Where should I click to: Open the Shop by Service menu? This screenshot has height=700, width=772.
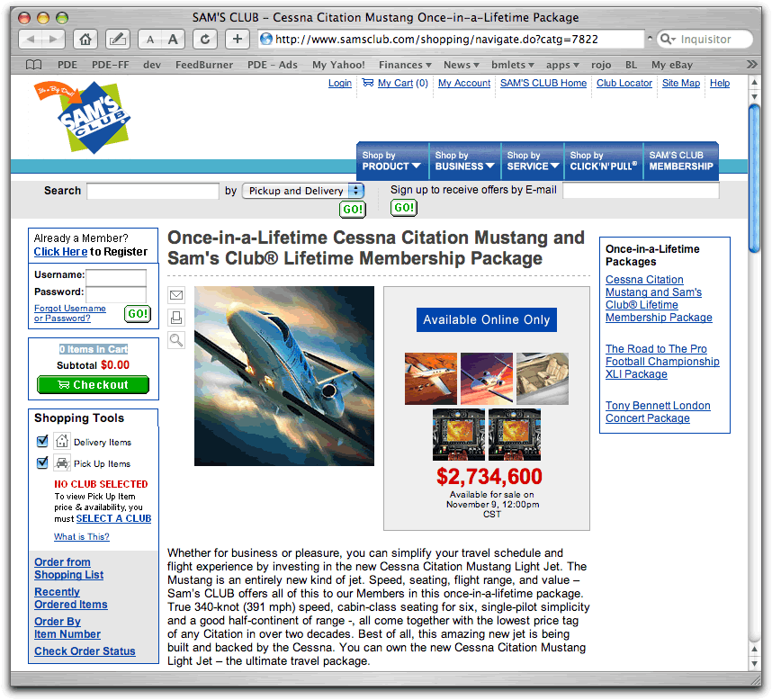[x=533, y=161]
